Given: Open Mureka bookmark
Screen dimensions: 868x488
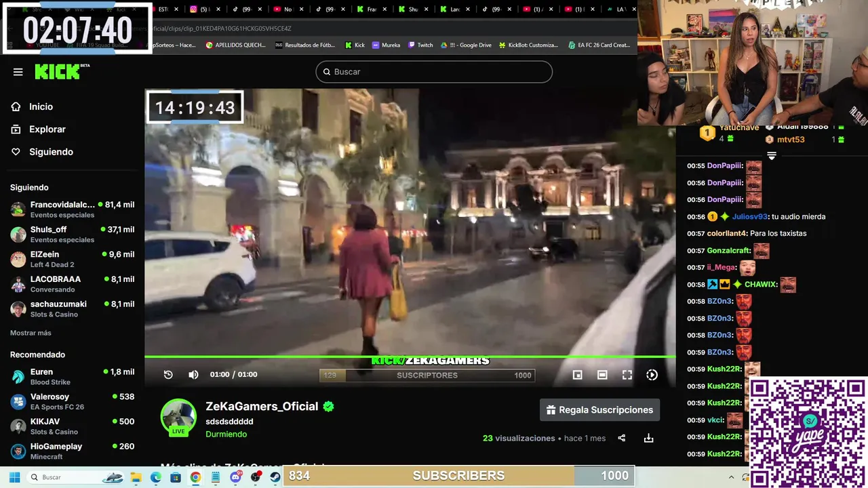Looking at the screenshot, I should [386, 45].
